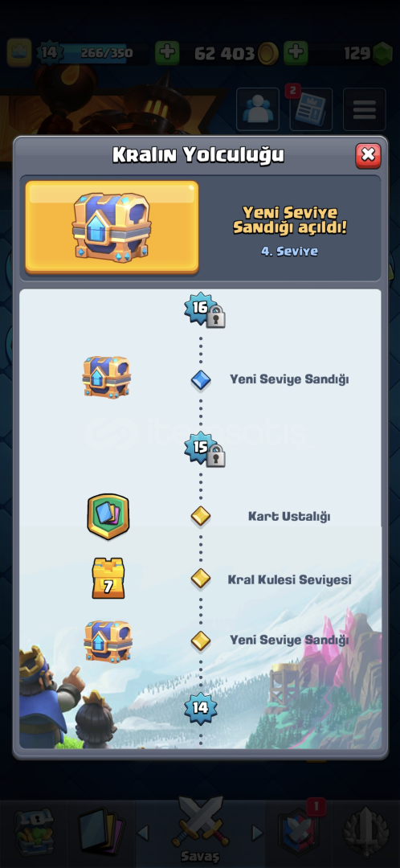Click the Kart Ustalığı label
This screenshot has width=400, height=868.
point(289,517)
